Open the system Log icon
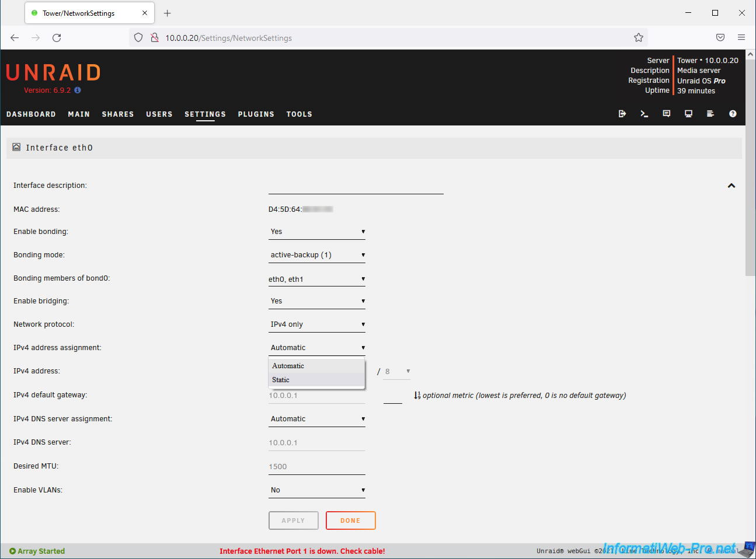This screenshot has height=559, width=756. click(x=710, y=114)
